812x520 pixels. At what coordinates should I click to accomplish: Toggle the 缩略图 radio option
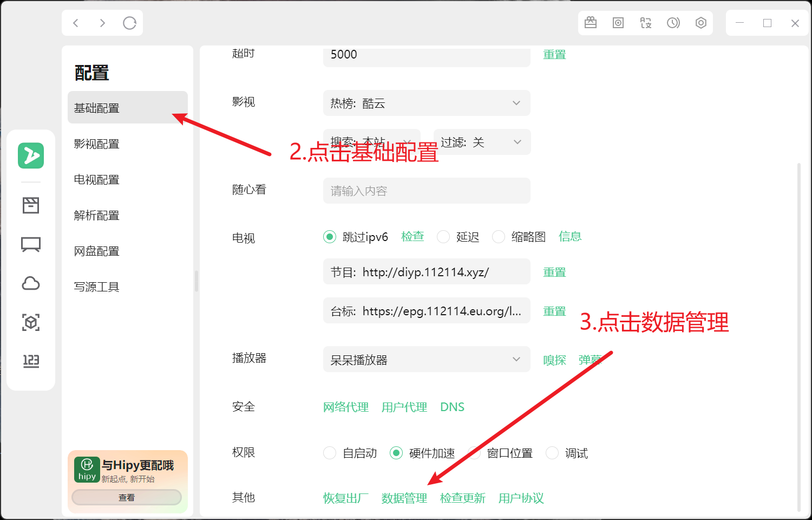[x=499, y=237]
